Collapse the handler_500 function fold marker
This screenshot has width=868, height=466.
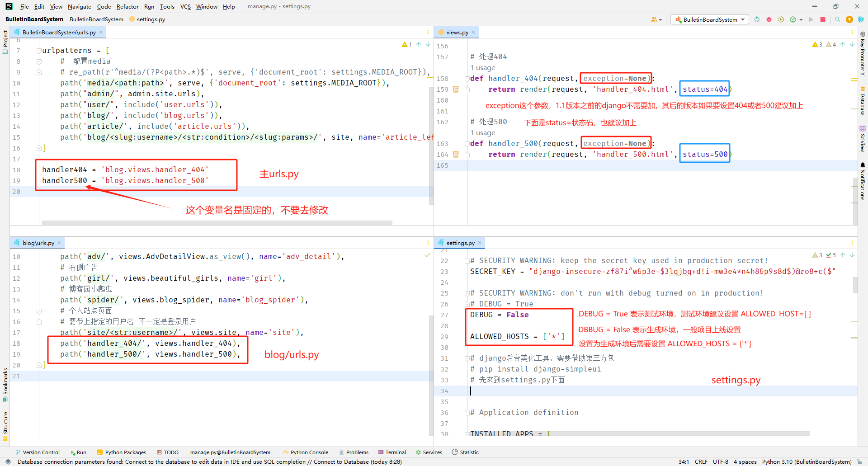click(x=467, y=144)
